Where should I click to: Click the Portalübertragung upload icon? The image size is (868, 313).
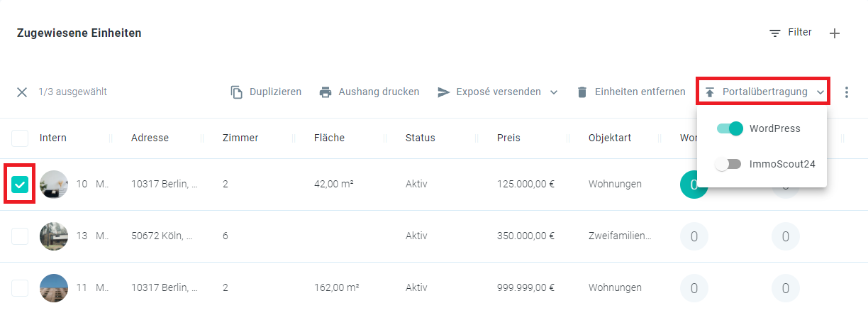click(x=710, y=92)
